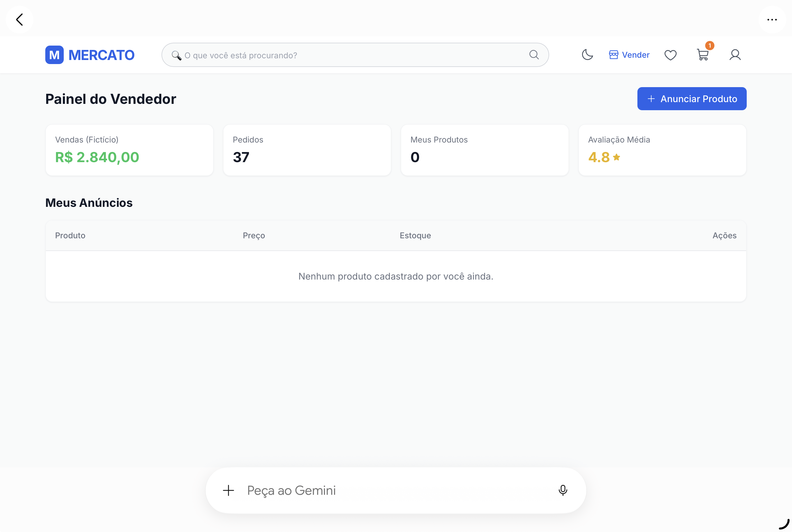Select the Pedidos count 37
The height and width of the screenshot is (532, 792).
coord(241,157)
